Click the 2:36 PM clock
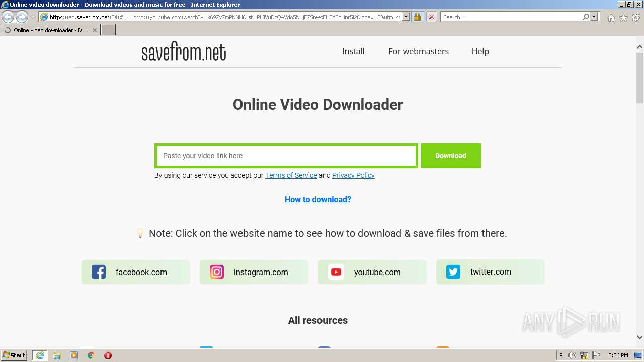 pos(618,355)
